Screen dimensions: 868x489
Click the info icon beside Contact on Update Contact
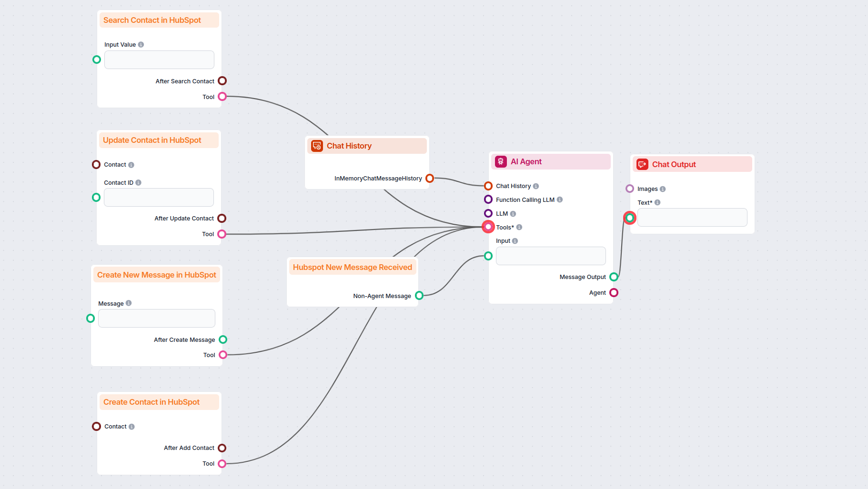[131, 164]
